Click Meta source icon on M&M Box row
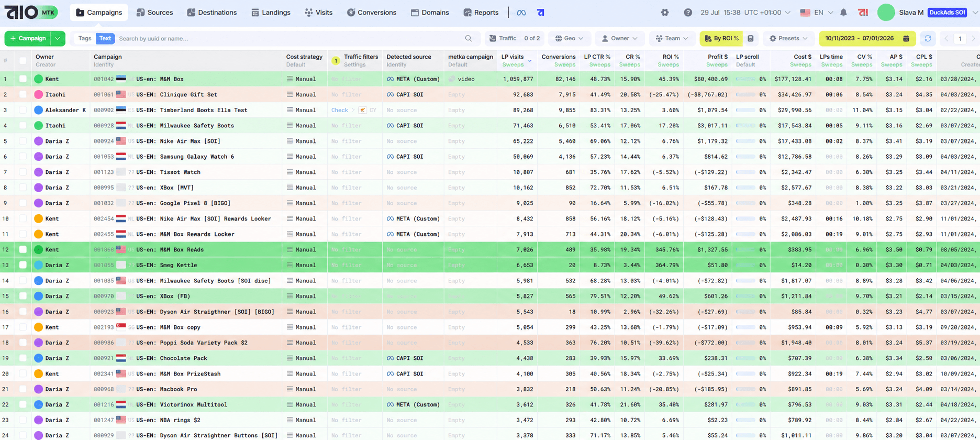The image size is (980, 440). click(390, 79)
